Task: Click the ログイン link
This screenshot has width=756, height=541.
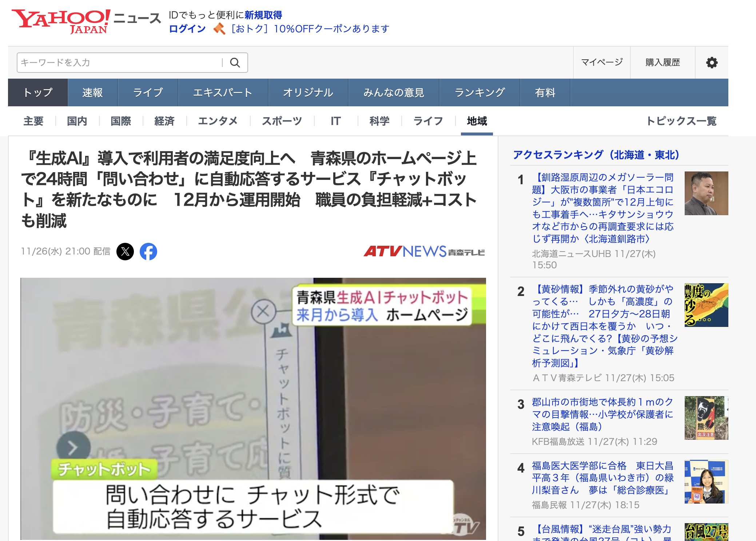Action: [187, 29]
